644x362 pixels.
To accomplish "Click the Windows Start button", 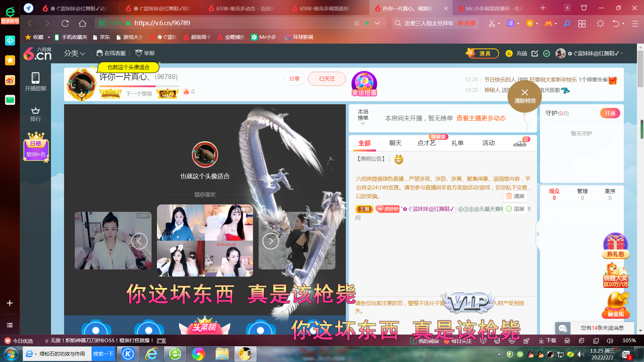I will coord(11,354).
